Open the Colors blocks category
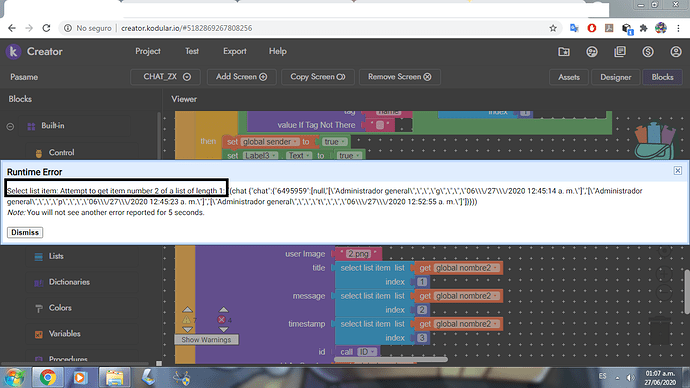 (60, 308)
